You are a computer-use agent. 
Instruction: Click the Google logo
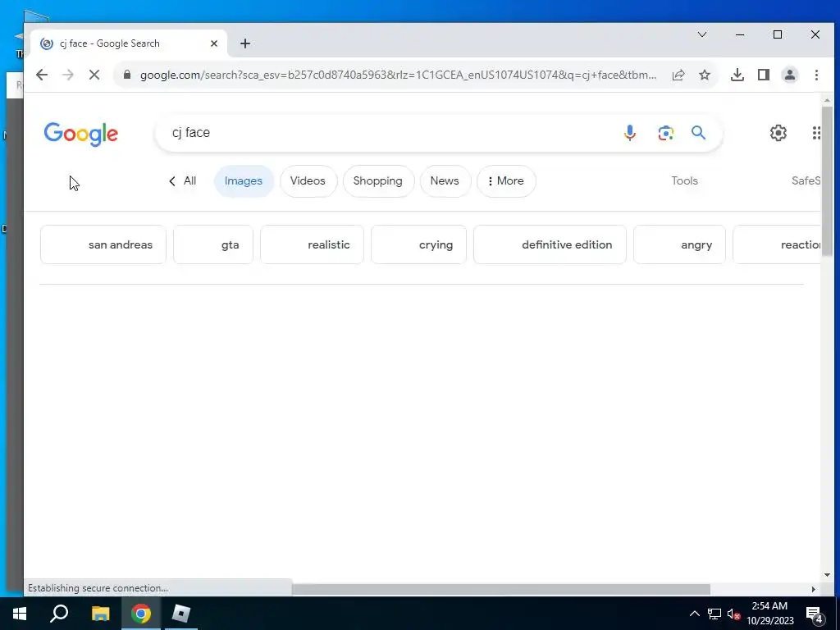pyautogui.click(x=81, y=134)
